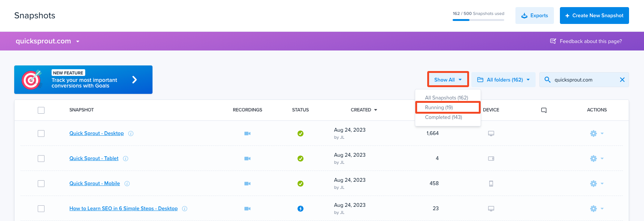This screenshot has width=644, height=221.
Task: Click the STATUS column header
Action: click(301, 110)
